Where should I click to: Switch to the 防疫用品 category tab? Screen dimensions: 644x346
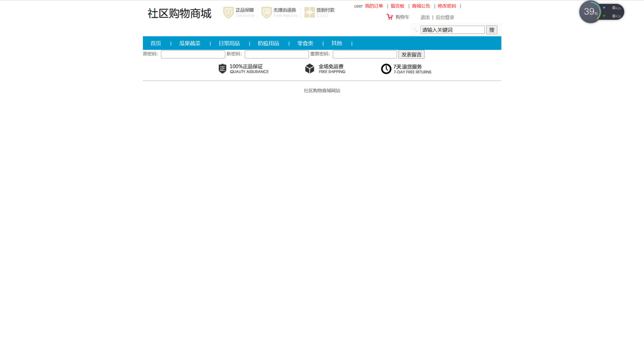pos(268,43)
